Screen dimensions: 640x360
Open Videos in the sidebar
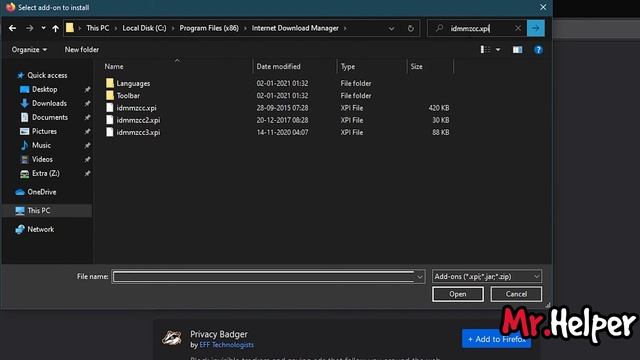(x=42, y=159)
